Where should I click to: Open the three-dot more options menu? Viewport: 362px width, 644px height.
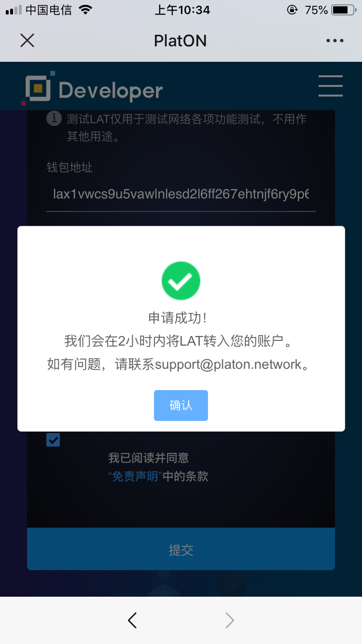click(x=335, y=41)
